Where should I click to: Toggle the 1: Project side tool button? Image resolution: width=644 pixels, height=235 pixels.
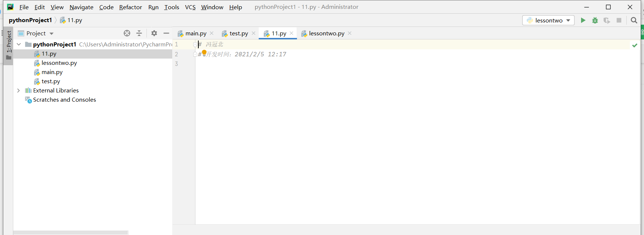point(8,45)
